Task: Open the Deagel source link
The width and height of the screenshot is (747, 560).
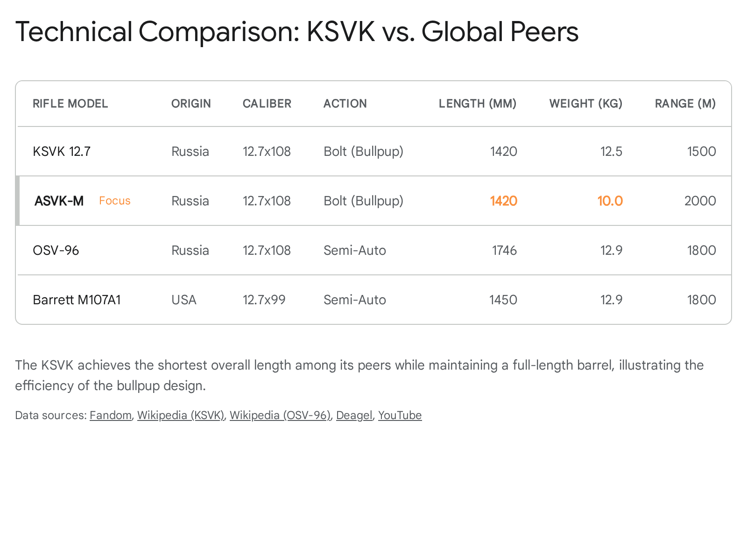Action: coord(354,415)
